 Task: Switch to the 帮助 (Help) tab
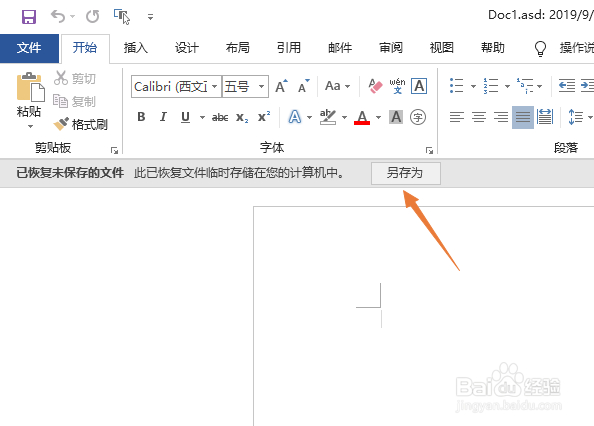(x=492, y=48)
